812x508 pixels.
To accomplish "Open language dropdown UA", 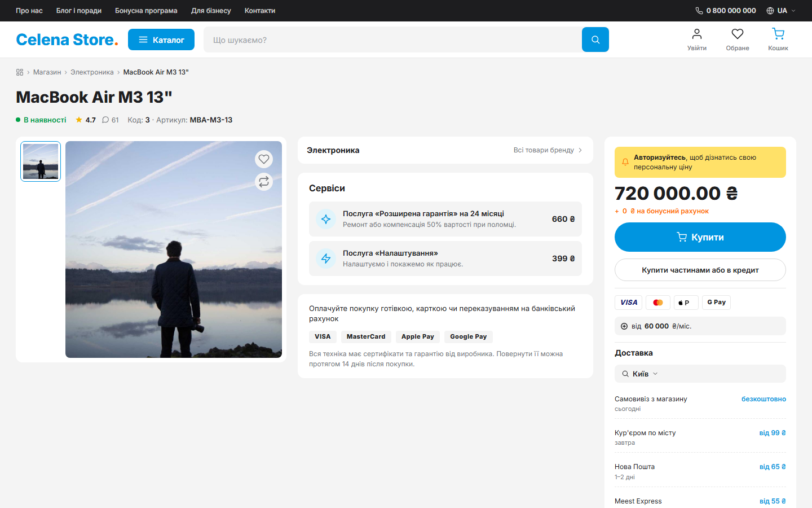I will coord(782,11).
